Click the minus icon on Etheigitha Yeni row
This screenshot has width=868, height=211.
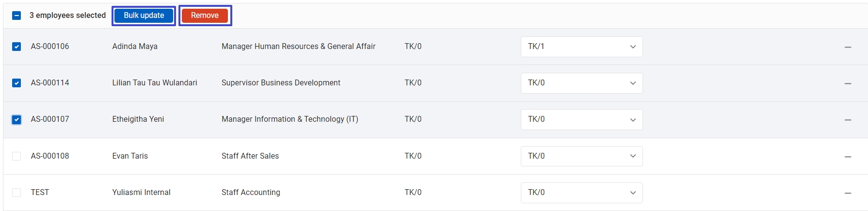point(848,120)
